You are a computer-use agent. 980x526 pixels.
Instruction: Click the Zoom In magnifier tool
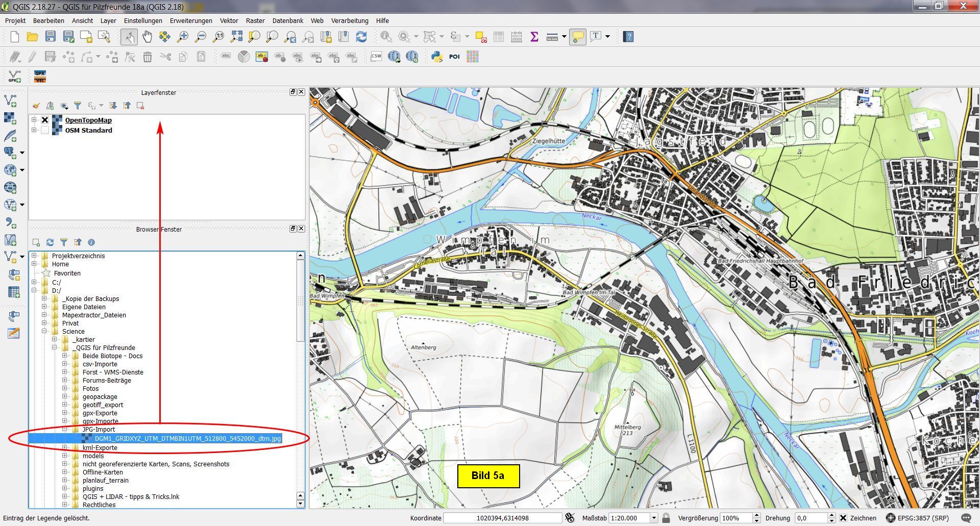(x=182, y=37)
